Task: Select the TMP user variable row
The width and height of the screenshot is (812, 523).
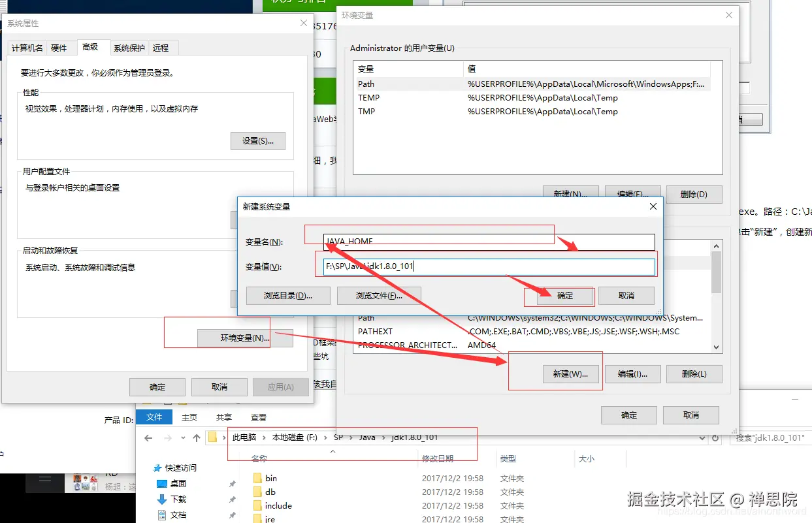Action: [x=532, y=111]
